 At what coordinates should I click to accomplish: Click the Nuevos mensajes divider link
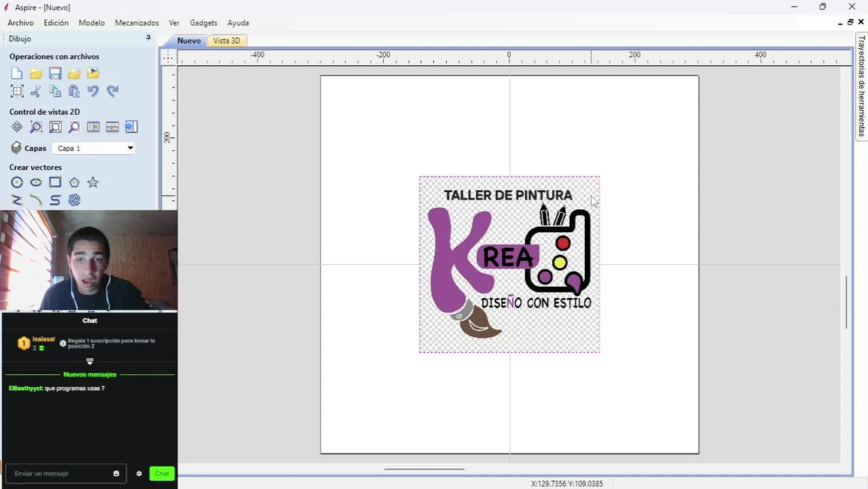pos(90,374)
